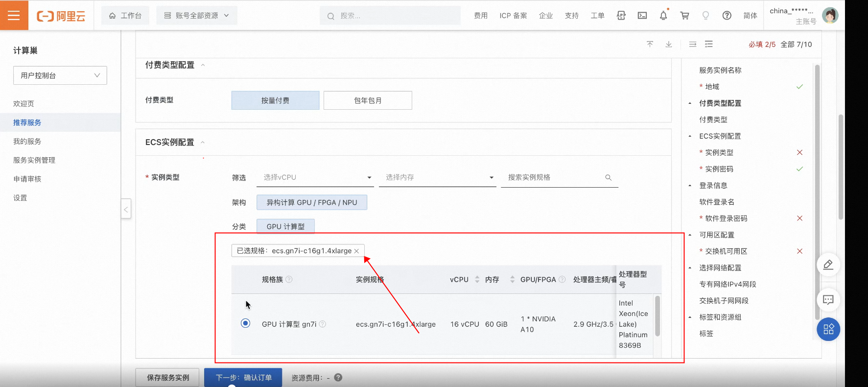868x387 pixels.
Task: Open the API icon in top bar
Action: [621, 16]
